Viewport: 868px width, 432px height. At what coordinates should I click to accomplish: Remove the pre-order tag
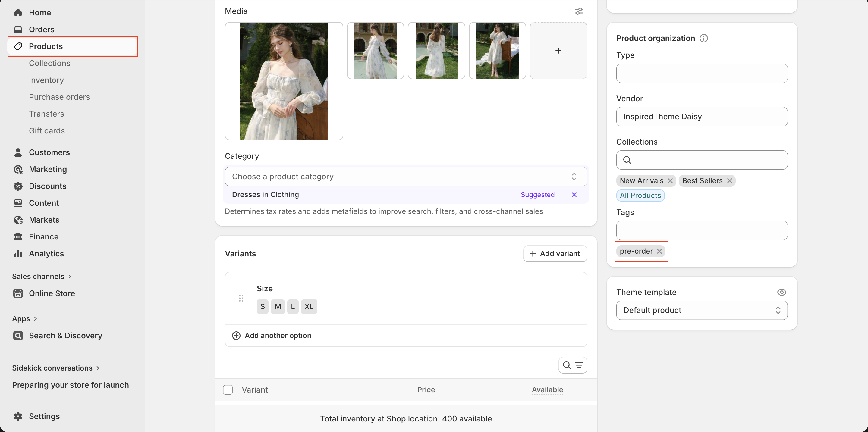(x=659, y=251)
